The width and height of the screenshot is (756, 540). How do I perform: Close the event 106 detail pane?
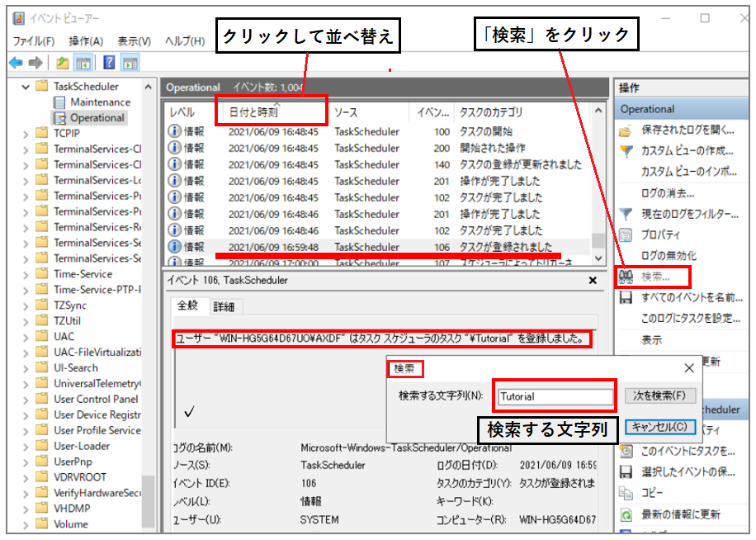click(593, 280)
